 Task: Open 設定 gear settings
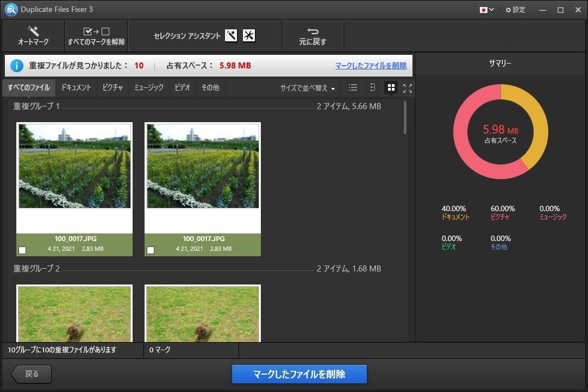[516, 10]
